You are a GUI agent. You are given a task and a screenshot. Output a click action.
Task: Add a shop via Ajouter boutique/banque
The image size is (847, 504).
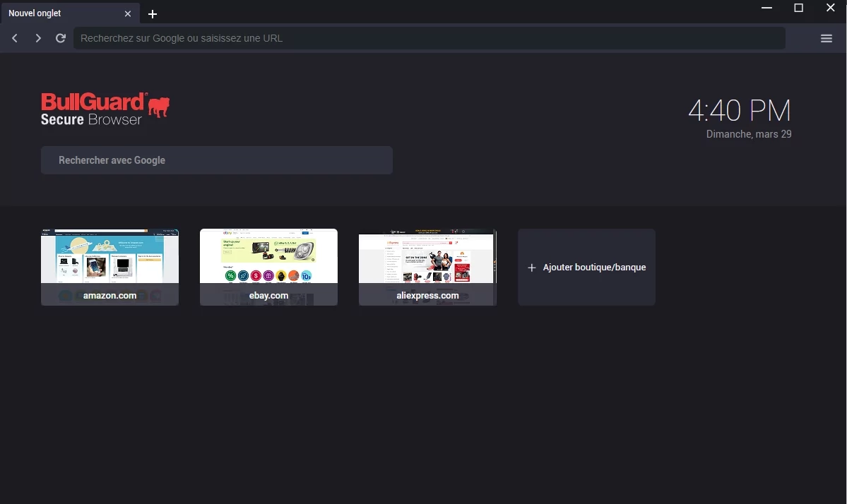[586, 267]
